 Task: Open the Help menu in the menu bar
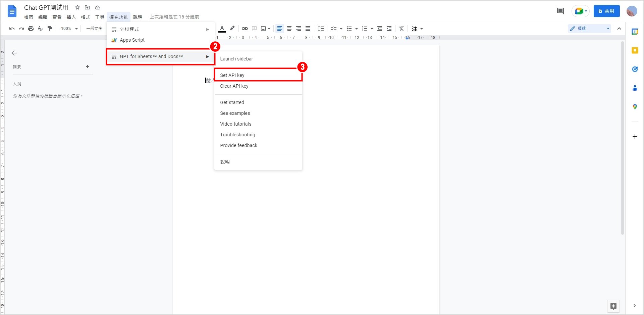(138, 17)
